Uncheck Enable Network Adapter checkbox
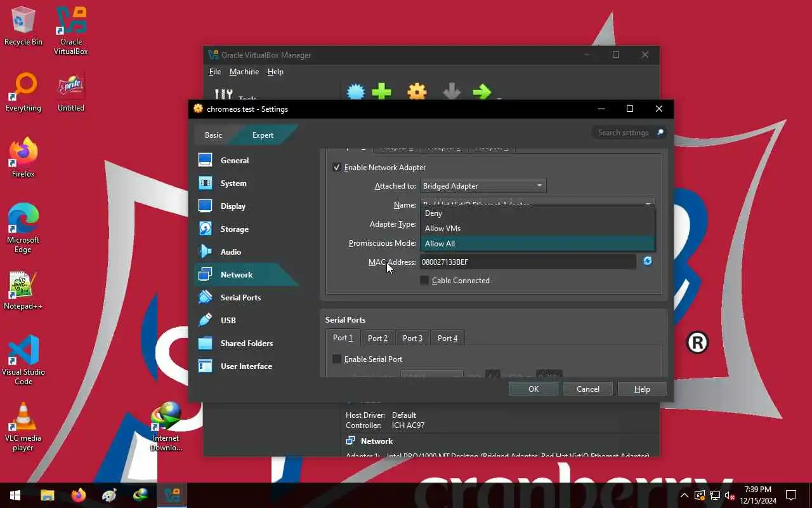 click(x=337, y=168)
